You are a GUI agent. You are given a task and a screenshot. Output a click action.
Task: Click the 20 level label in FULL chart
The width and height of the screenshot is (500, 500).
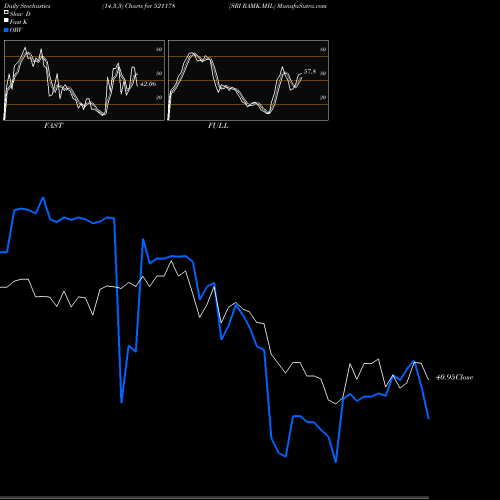click(323, 97)
